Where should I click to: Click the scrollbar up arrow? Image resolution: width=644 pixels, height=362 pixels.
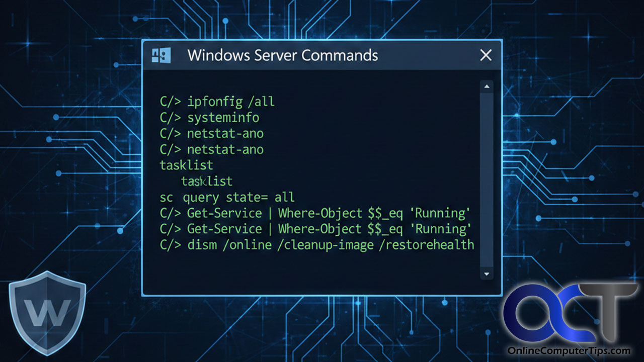coord(487,86)
